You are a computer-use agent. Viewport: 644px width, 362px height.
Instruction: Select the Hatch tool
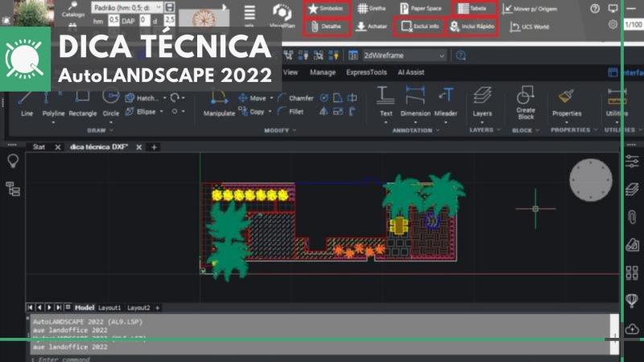(142, 98)
